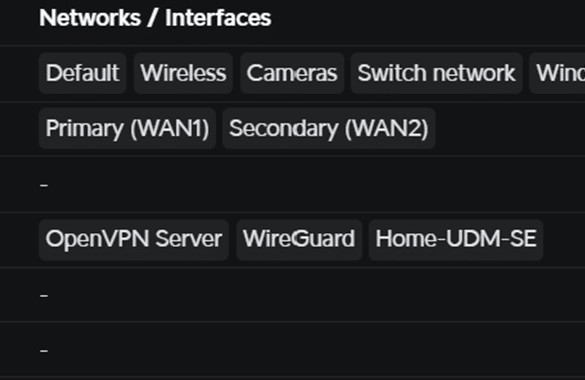Screen dimensions: 585x380
Task: Select the last empty table row
Action: point(292,350)
